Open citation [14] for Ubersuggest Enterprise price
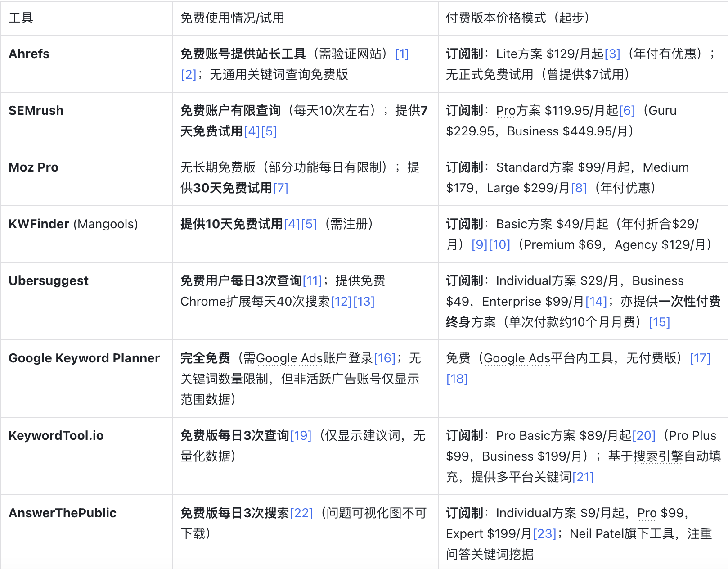 [x=597, y=301]
